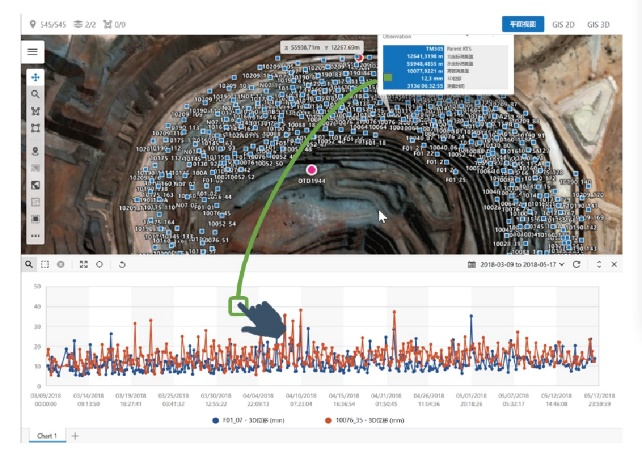Expand or collapse the chart panel vertically
This screenshot has height=464, width=642.
(599, 265)
